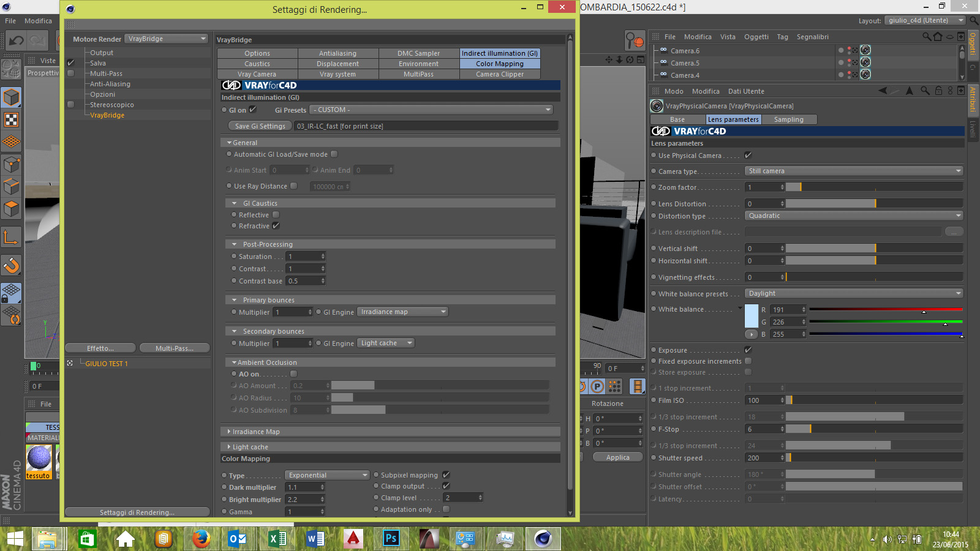Viewport: 980px width, 551px height.
Task: Open Oggetti menu in Object Manager
Action: pos(756,37)
